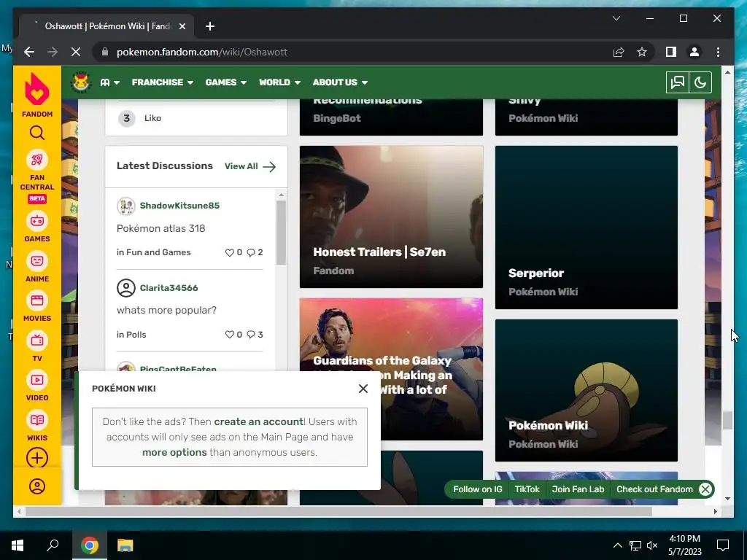Open the Wikis sidebar category
Viewport: 747px width, 560px height.
37,426
